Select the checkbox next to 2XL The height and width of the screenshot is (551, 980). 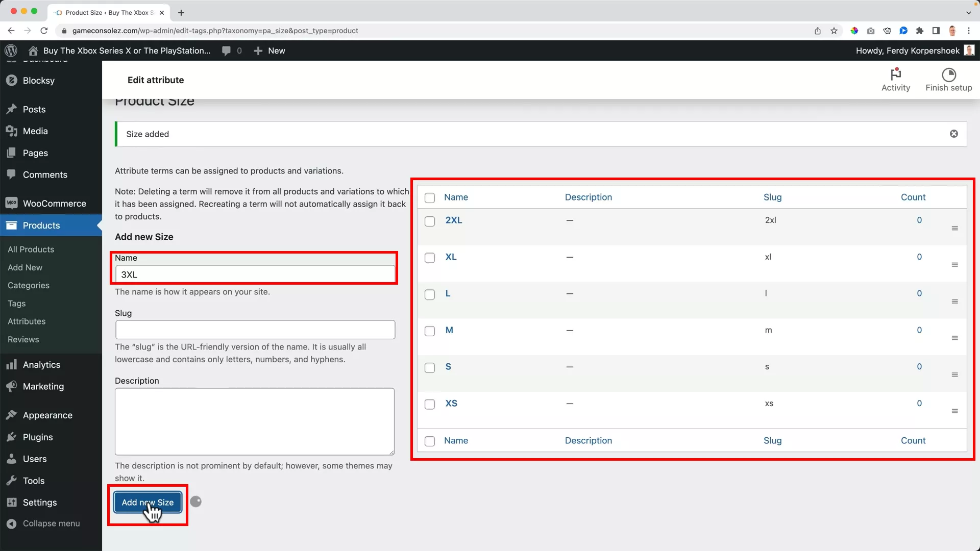[430, 221]
